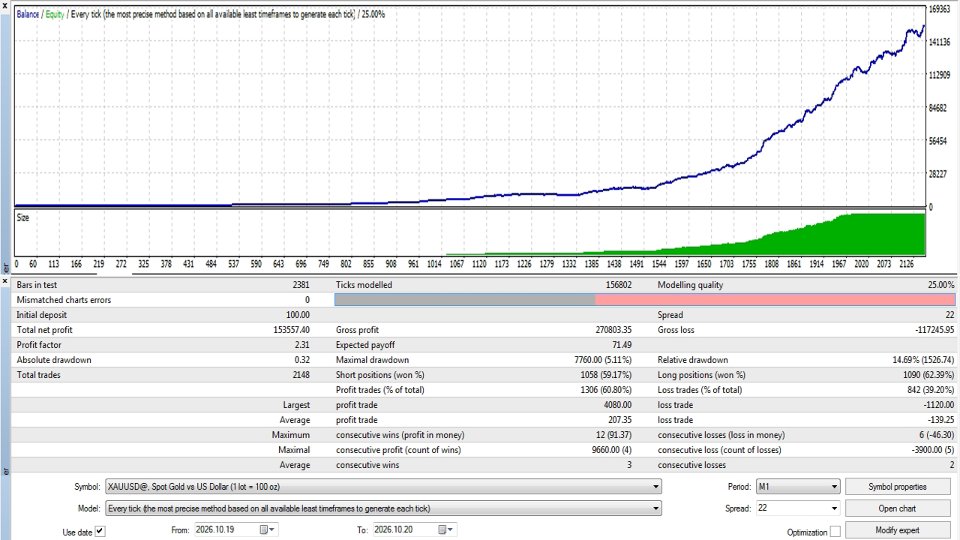960x540 pixels.
Task: Select the Absolute drawdown value 0.32
Action: [302, 360]
